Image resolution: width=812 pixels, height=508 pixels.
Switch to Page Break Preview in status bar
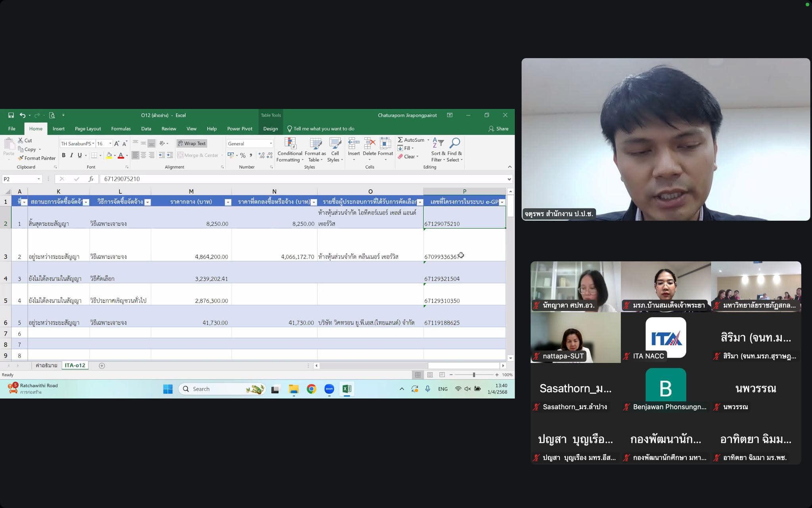[442, 375]
